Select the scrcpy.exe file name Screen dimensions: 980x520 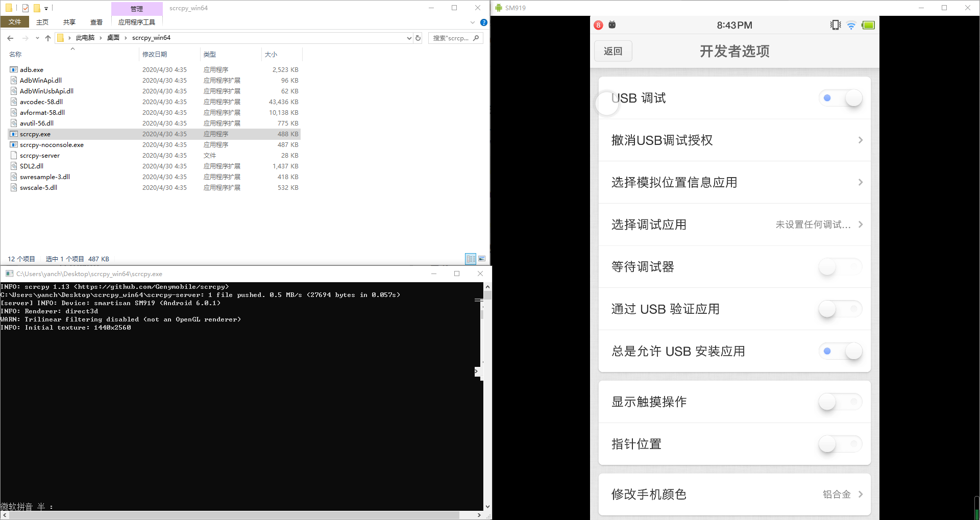coord(35,134)
